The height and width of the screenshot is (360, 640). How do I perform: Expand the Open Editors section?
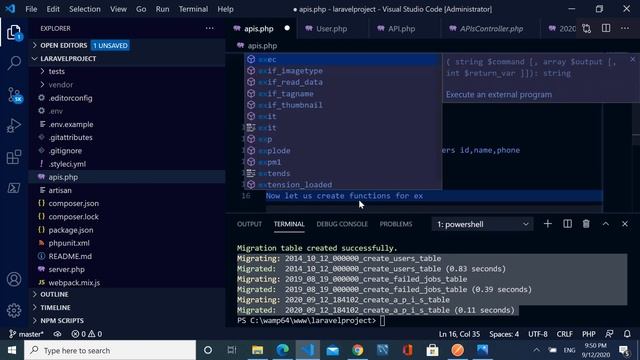(x=127, y=45)
